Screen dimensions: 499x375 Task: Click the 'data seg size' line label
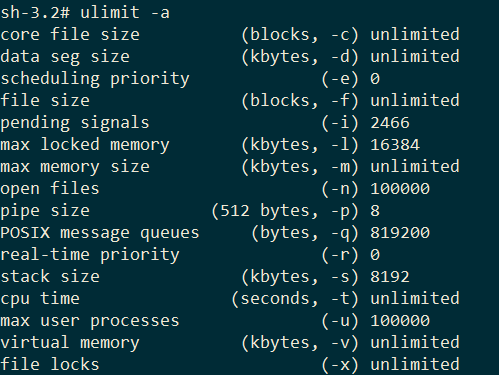(65, 57)
